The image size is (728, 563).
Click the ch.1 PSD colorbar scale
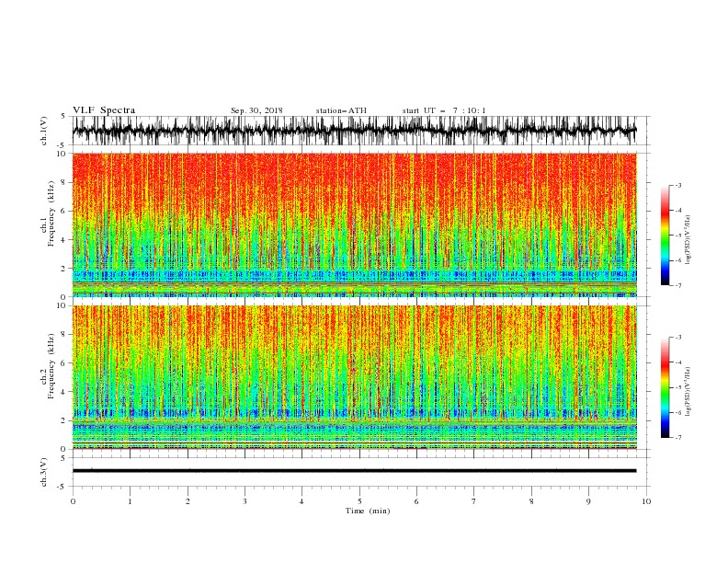(665, 236)
